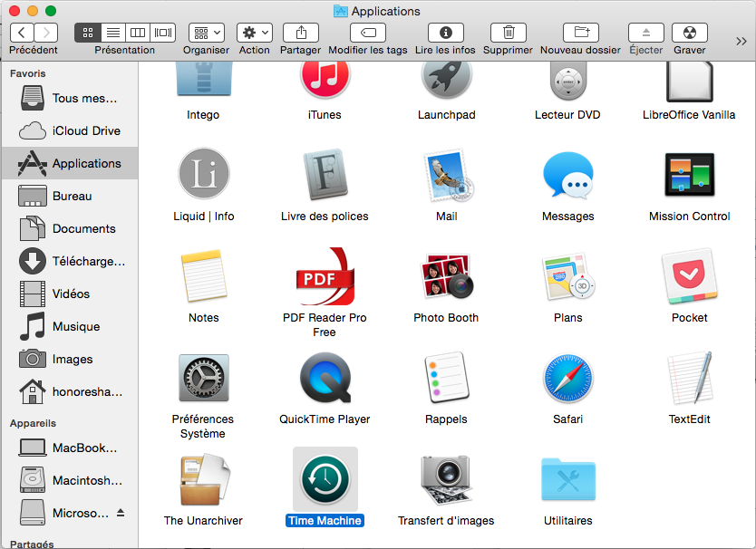This screenshot has height=549, width=756.
Task: Select the Utilitaires folder icon
Action: 568,479
